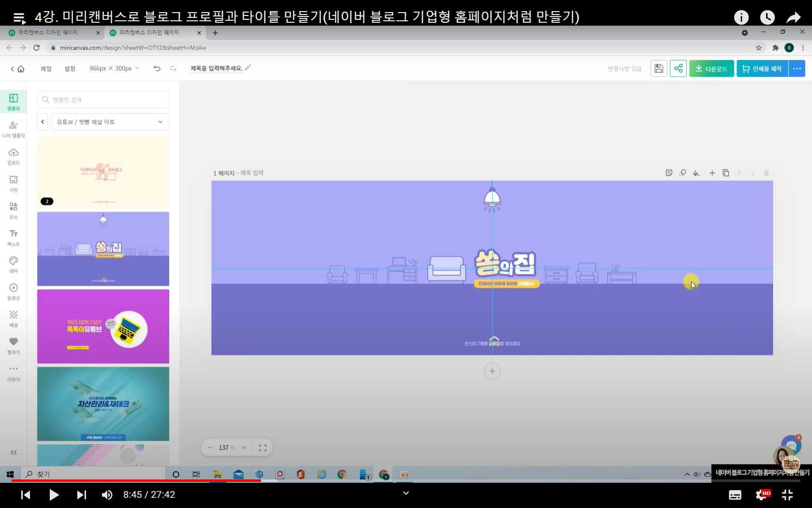Screen dimensions: 812x508
Task: Reload the browser page
Action: pyautogui.click(x=36, y=47)
